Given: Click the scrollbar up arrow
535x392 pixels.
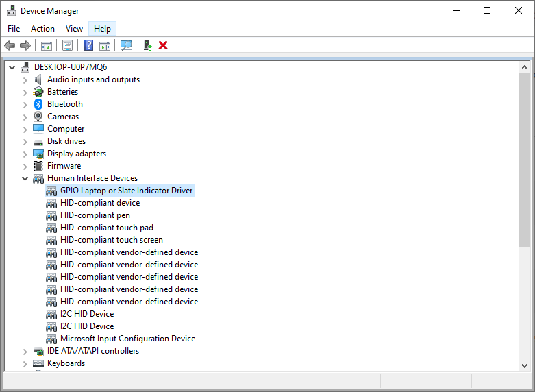Looking at the screenshot, I should pos(525,67).
